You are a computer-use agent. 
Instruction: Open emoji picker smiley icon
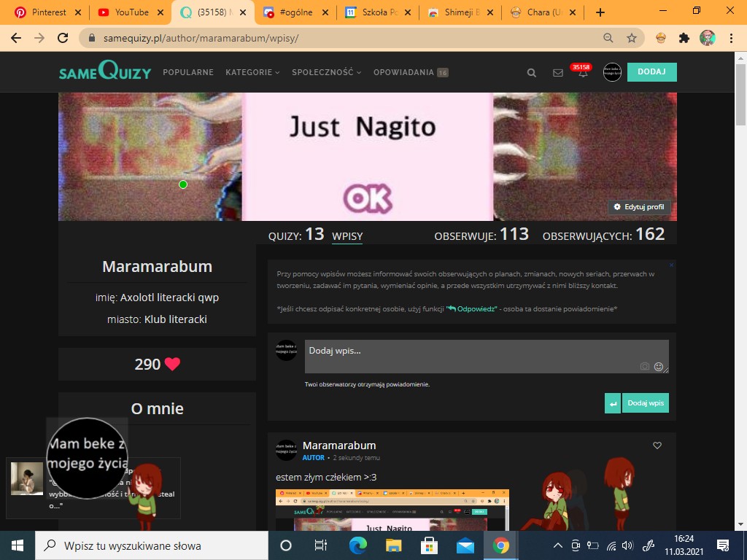(x=659, y=367)
